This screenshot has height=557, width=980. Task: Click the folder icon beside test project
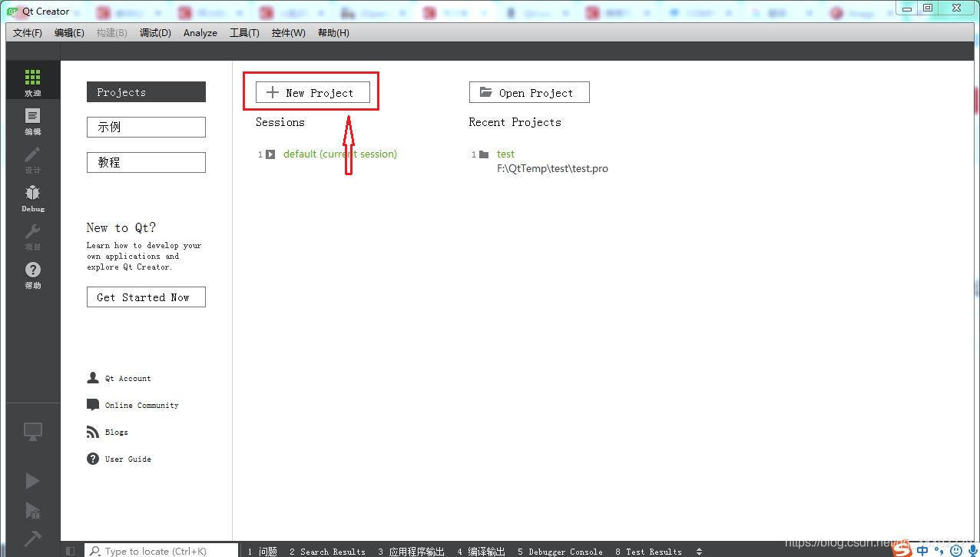click(x=484, y=154)
